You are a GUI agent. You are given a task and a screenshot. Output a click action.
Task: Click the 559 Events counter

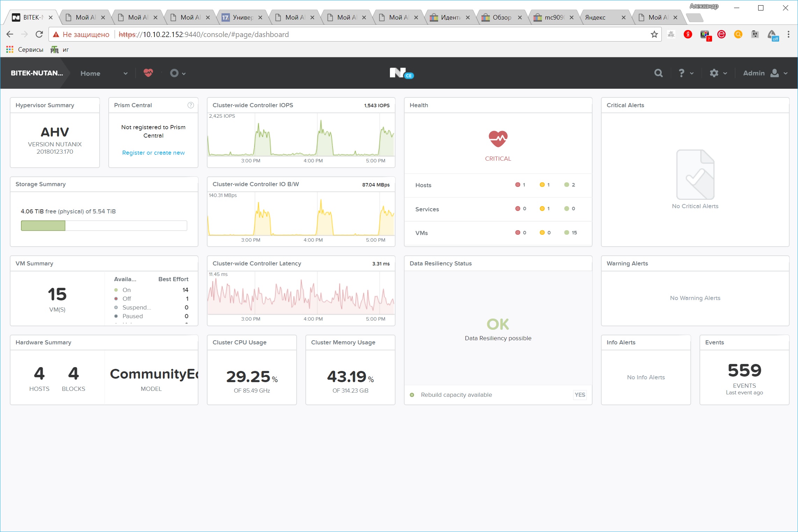tap(744, 371)
